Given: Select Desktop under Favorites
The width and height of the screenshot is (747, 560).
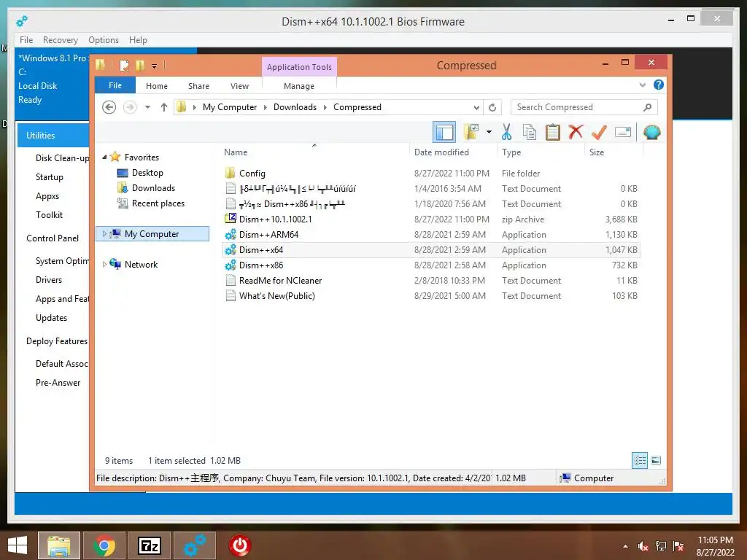Looking at the screenshot, I should (147, 173).
